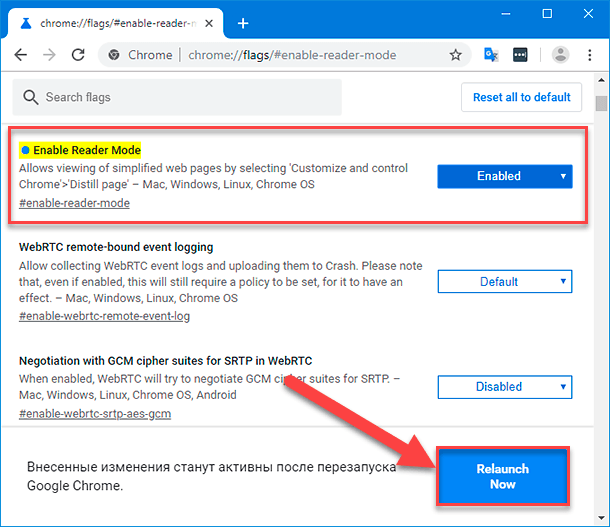Open the Google Translate extension

point(491,55)
